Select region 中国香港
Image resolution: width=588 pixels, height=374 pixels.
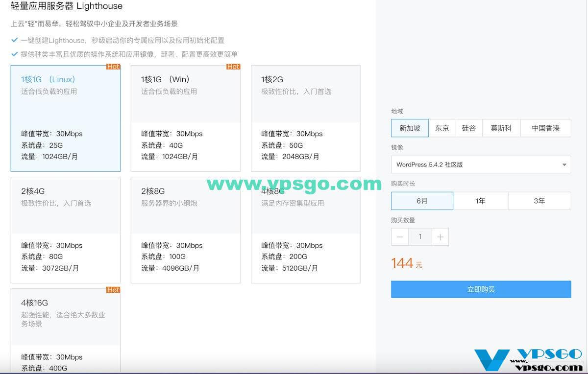[545, 128]
